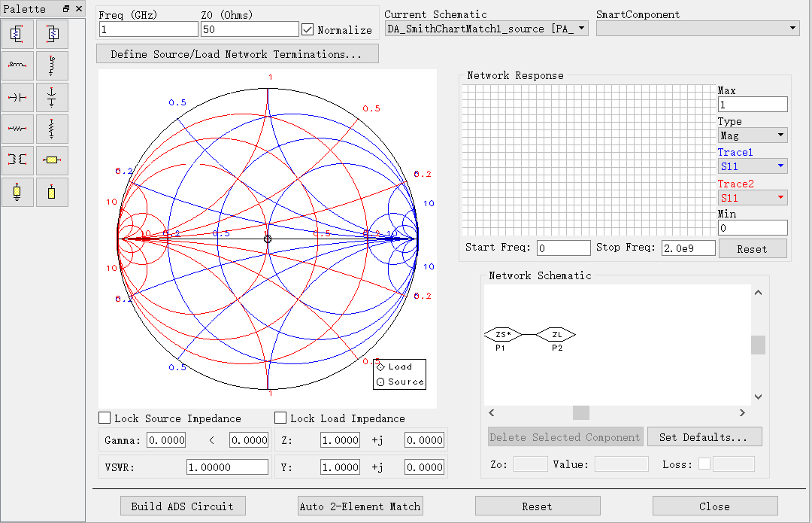Click the Source circle in the legend

pyautogui.click(x=380, y=382)
